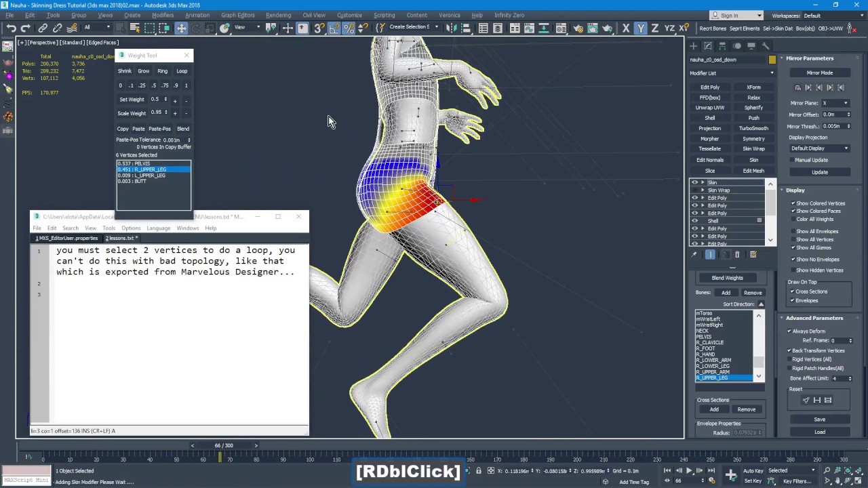Image resolution: width=868 pixels, height=488 pixels.
Task: Click Mirror Mode button
Action: [x=819, y=73]
